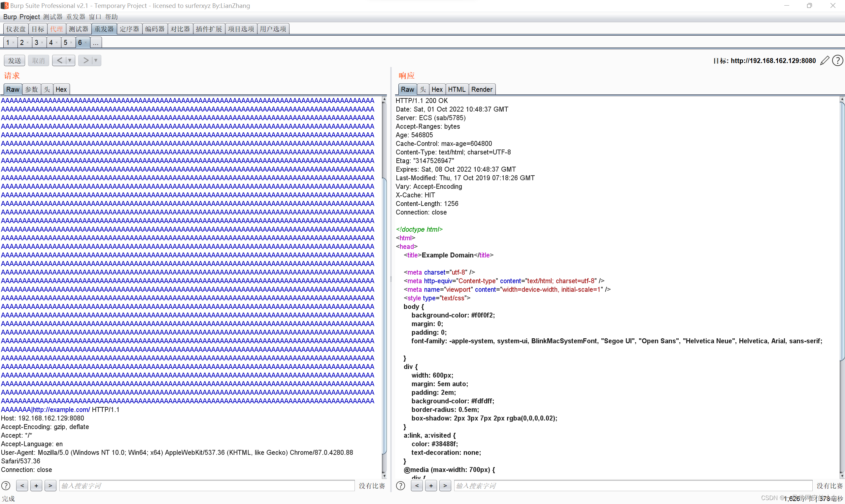Open the request panel help question mark icon
845x504 pixels.
[x=6, y=485]
